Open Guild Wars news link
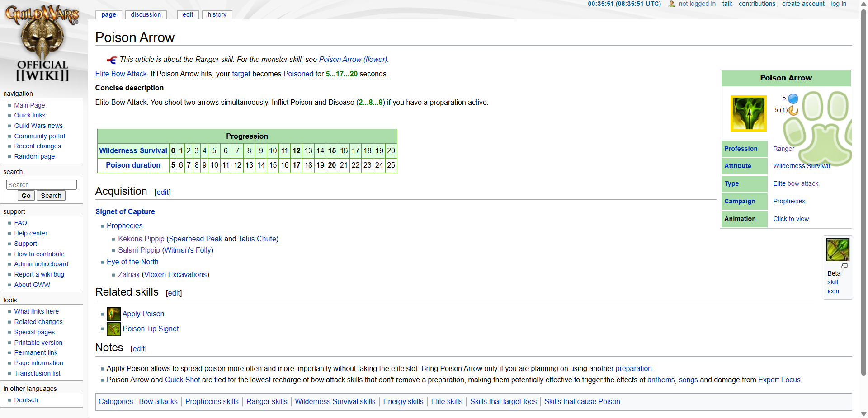The width and height of the screenshot is (868, 418). (38, 126)
